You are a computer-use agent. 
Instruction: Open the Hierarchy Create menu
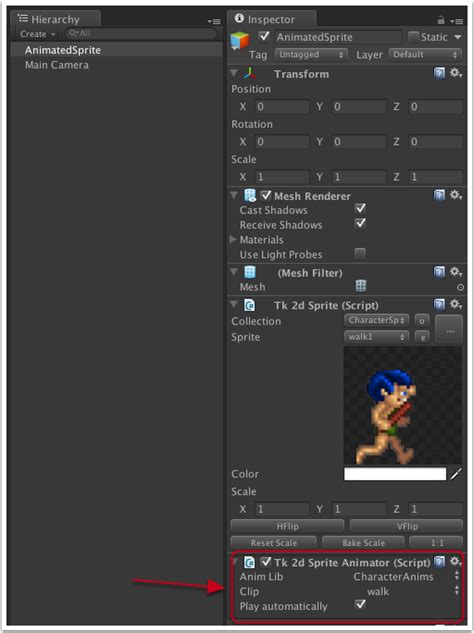point(38,34)
